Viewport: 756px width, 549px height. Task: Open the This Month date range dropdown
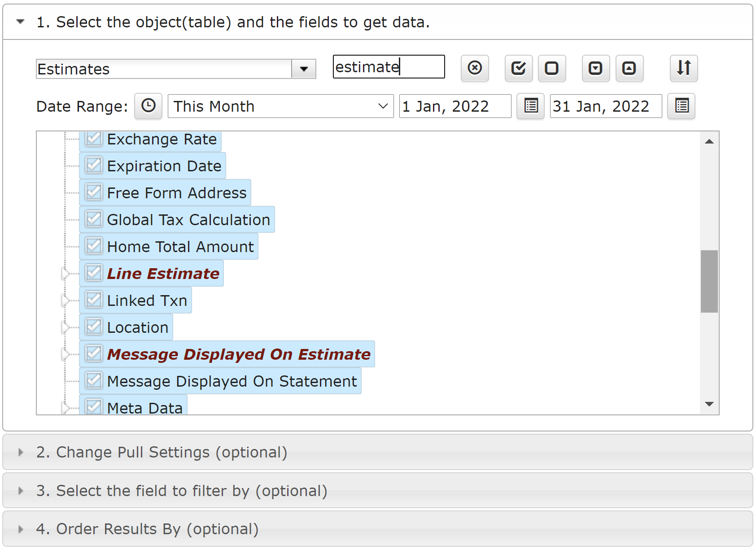(x=281, y=106)
